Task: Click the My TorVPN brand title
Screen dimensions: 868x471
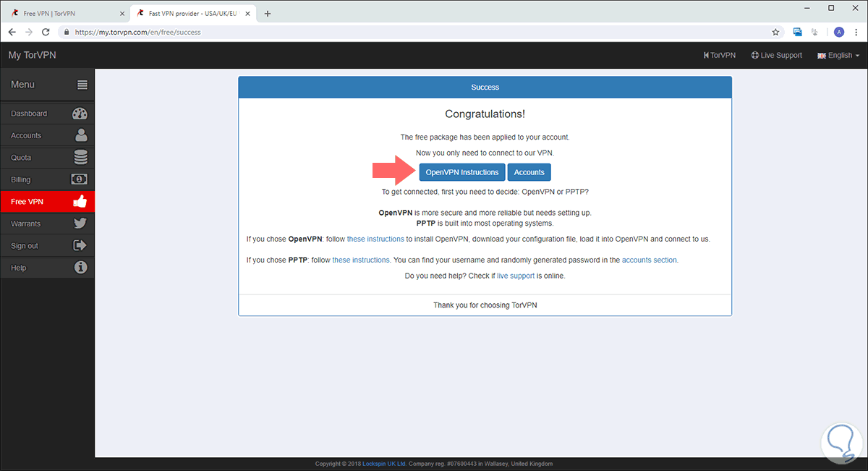Action: click(32, 56)
